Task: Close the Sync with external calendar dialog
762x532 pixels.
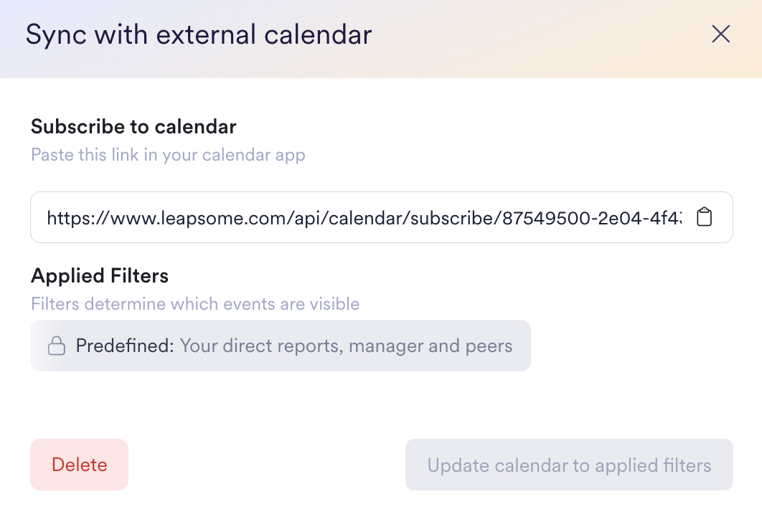Action: tap(720, 34)
